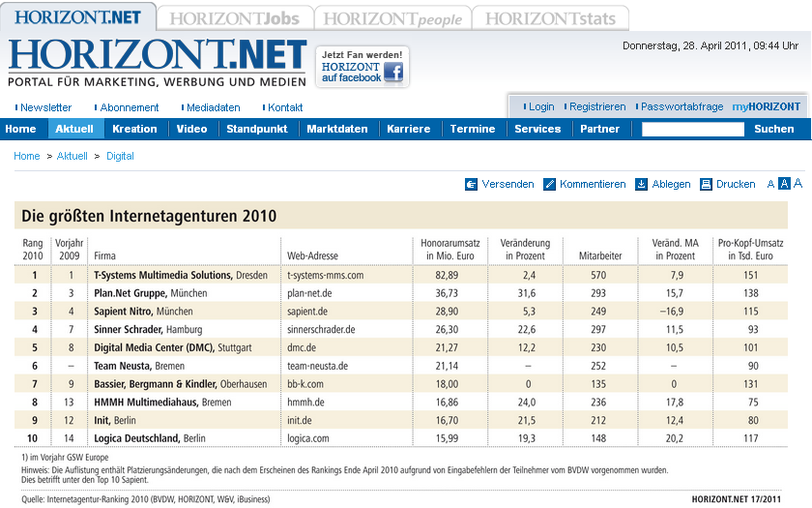Viewport: 812px width, 508px height.
Task: Open the Kreation menu item
Action: (x=134, y=129)
